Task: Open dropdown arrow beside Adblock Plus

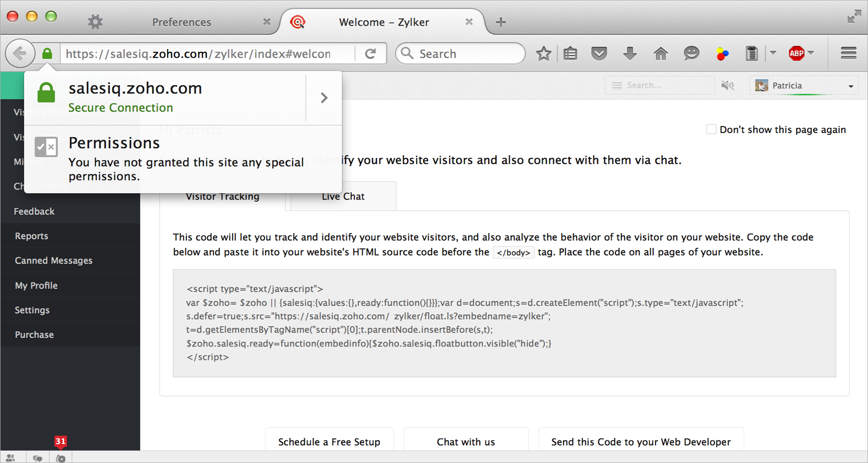Action: click(x=811, y=53)
